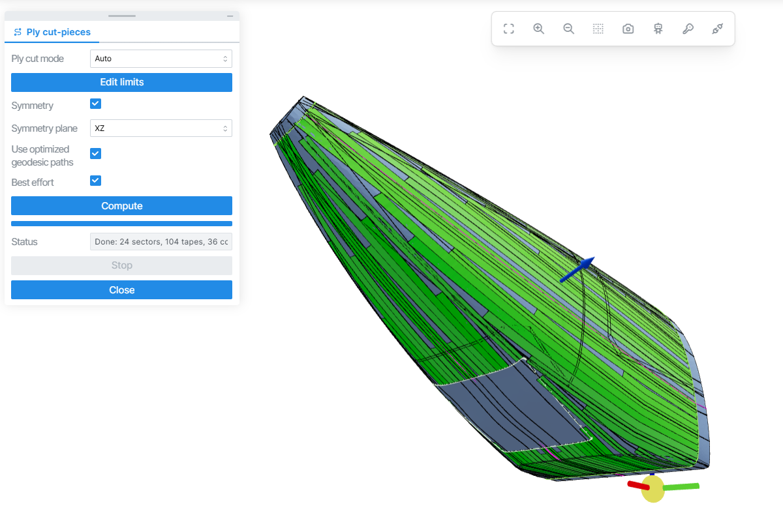Click the robot icon in viewer toolbar
Viewport: 783px width, 532px height.
point(658,29)
